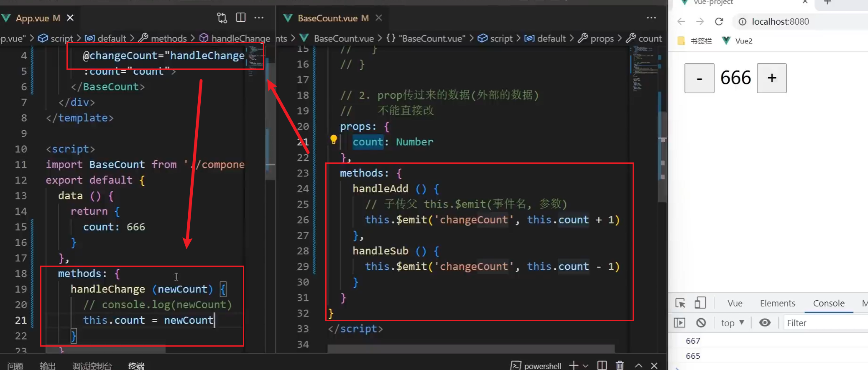Open the Vue2 bookmark
The height and width of the screenshot is (370, 868).
(738, 41)
